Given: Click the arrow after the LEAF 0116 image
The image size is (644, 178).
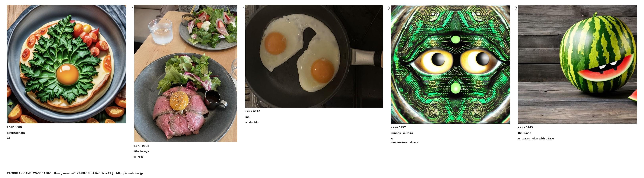Looking at the screenshot, I should click(387, 8).
